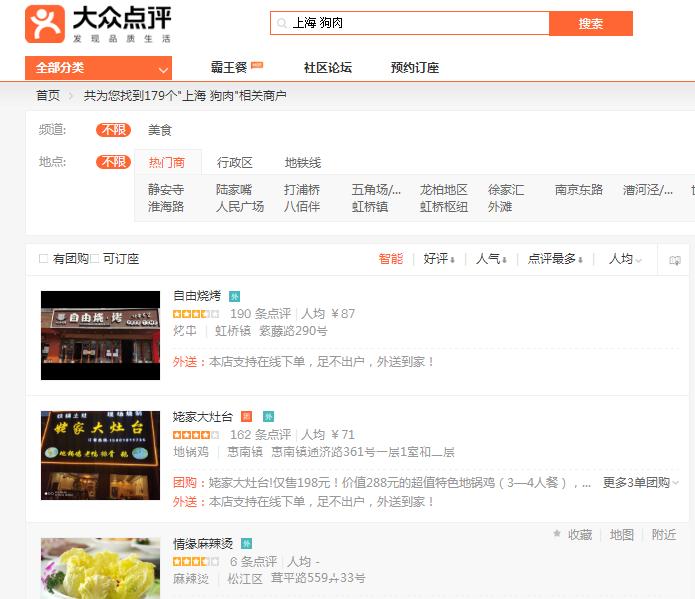Open 190 条点评 reviews of 自由烧烤
Image resolution: width=695 pixels, height=599 pixels.
point(261,314)
